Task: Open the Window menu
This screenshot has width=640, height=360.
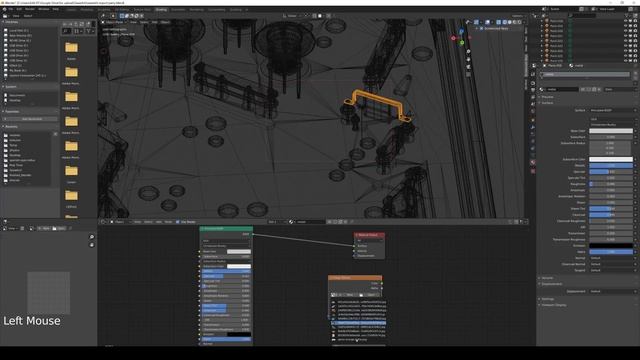Action: tap(44, 9)
